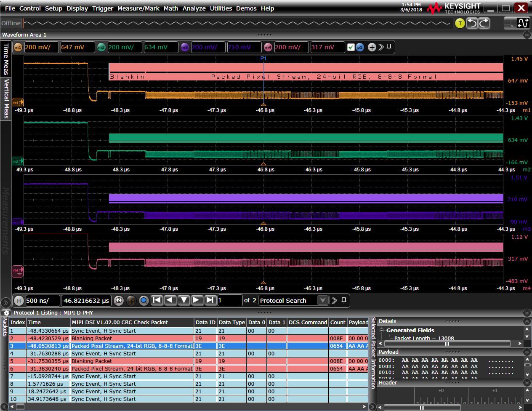
Task: Select the Blanking Packet row at index 5
Action: 91,361
